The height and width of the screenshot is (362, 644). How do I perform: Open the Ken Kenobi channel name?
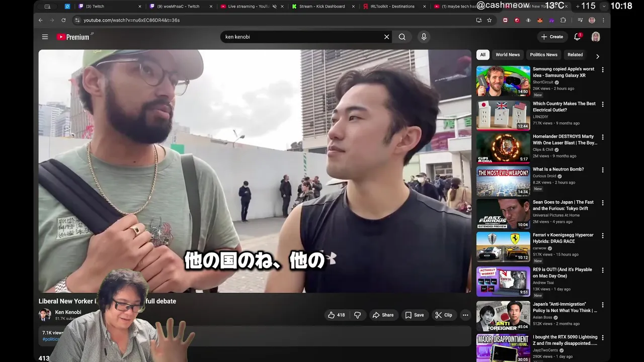pos(68,312)
